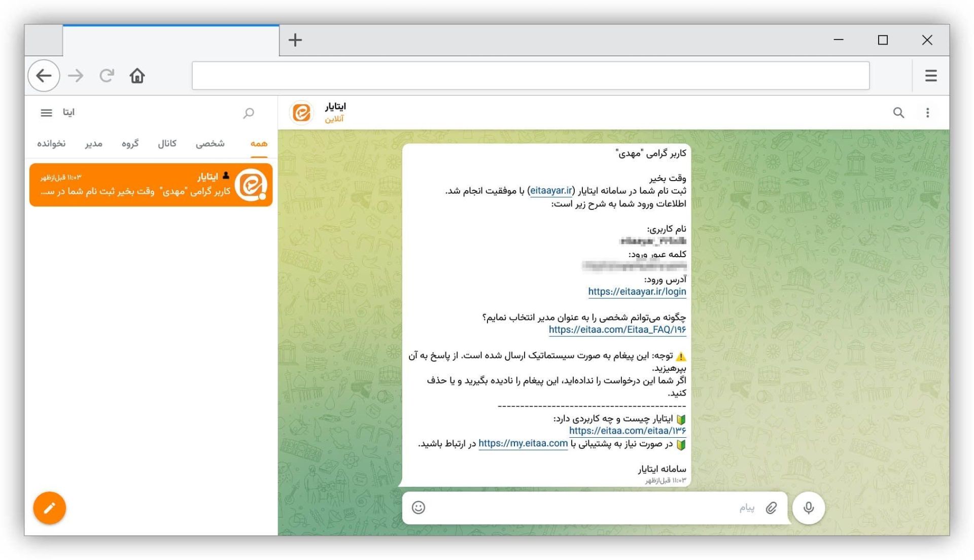The width and height of the screenshot is (974, 560).
Task: Switch to the مدیر tab
Action: click(x=93, y=144)
